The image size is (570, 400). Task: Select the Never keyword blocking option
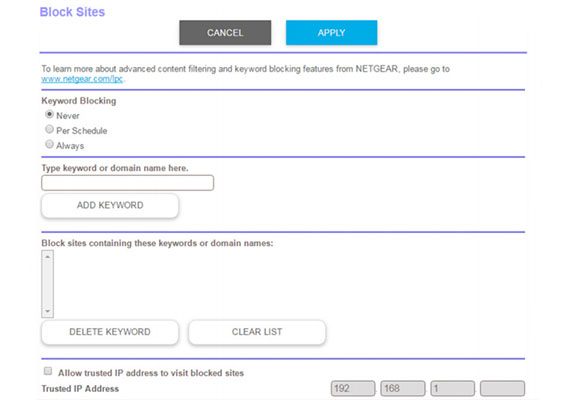tap(49, 115)
